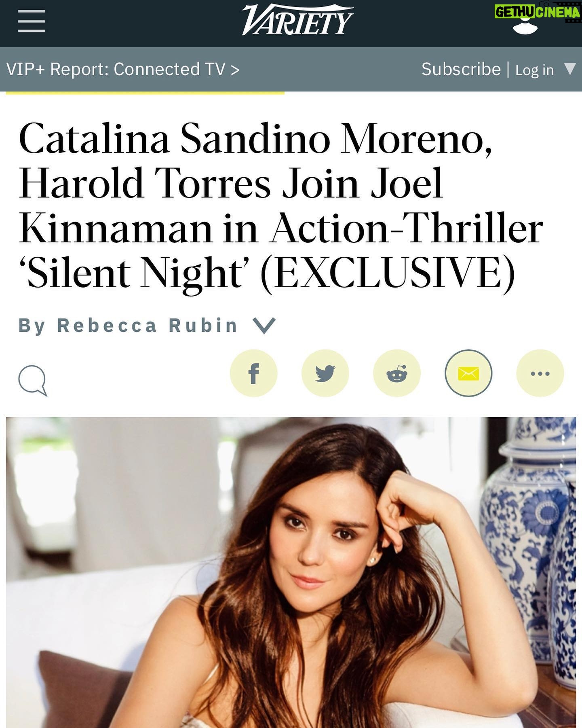Expand the Rebecca Rubin author chevron
The image size is (582, 728).
(264, 326)
